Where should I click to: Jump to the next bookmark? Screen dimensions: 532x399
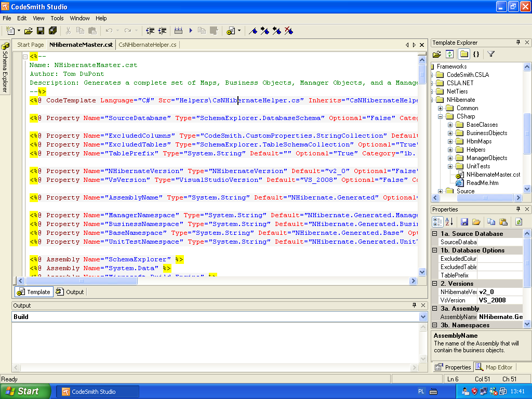[264, 31]
